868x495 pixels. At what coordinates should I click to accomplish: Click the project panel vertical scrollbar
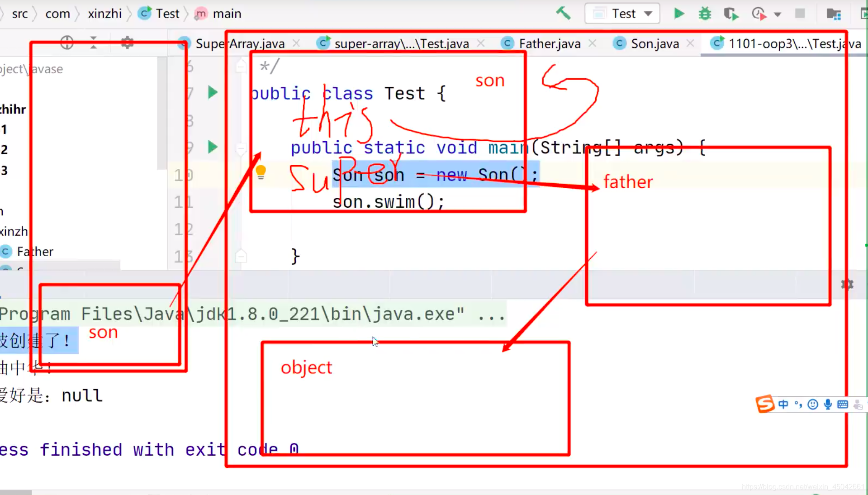tap(161, 113)
